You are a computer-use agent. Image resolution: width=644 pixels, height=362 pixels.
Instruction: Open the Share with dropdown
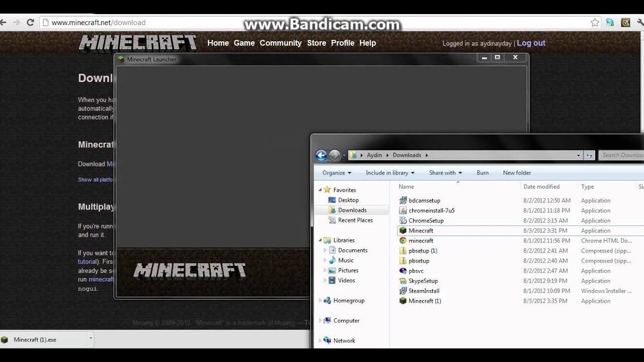point(445,173)
